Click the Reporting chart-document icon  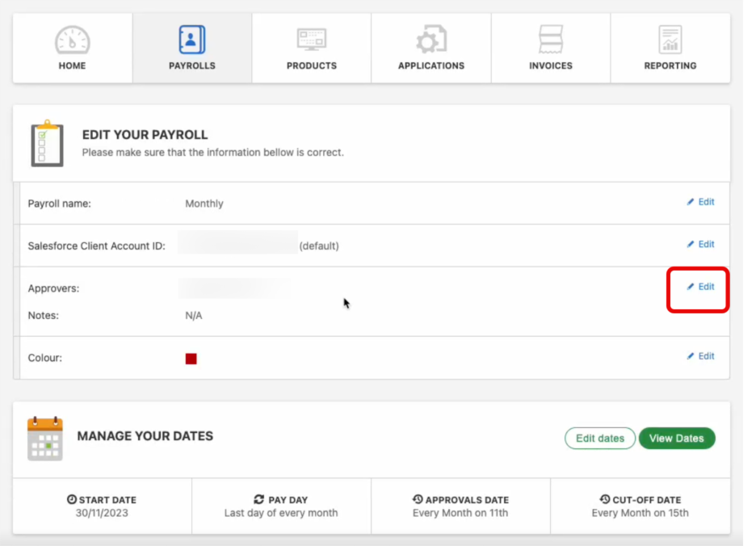670,38
